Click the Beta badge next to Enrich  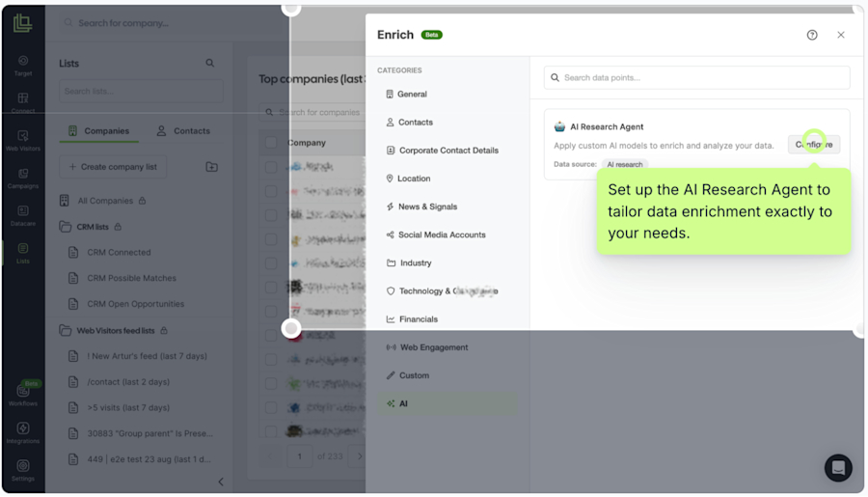tap(432, 35)
